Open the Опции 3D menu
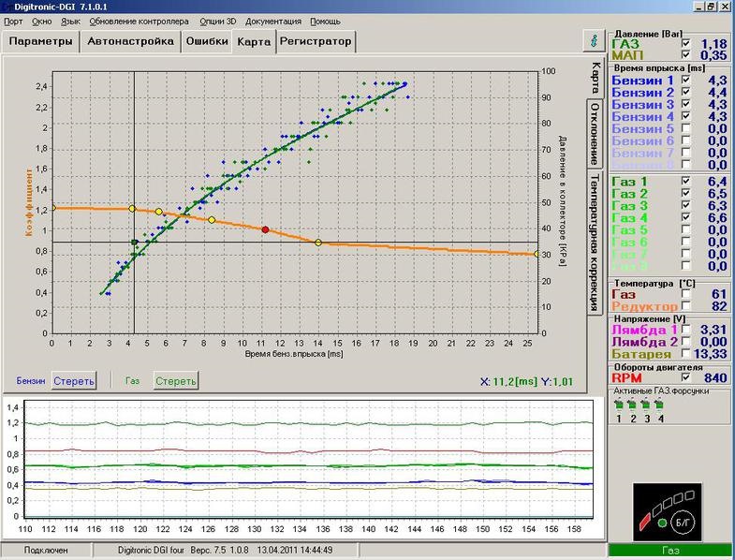 [x=218, y=22]
